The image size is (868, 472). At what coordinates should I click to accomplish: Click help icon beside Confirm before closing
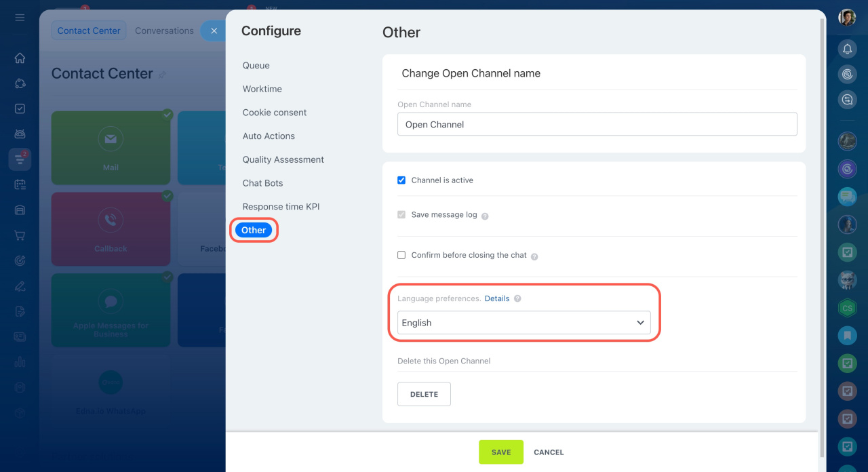pyautogui.click(x=534, y=256)
